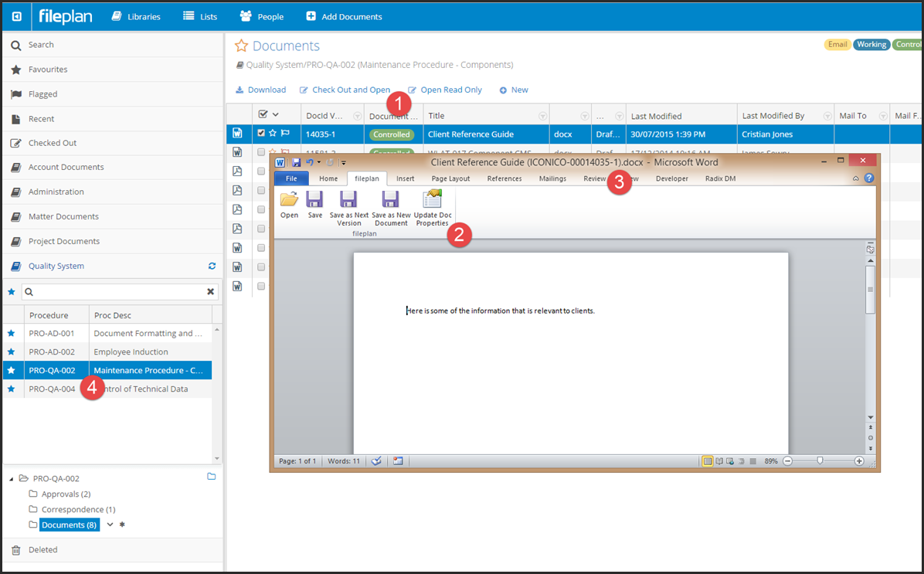The height and width of the screenshot is (574, 924).
Task: Click the Quality System refresh icon
Action: (x=212, y=266)
